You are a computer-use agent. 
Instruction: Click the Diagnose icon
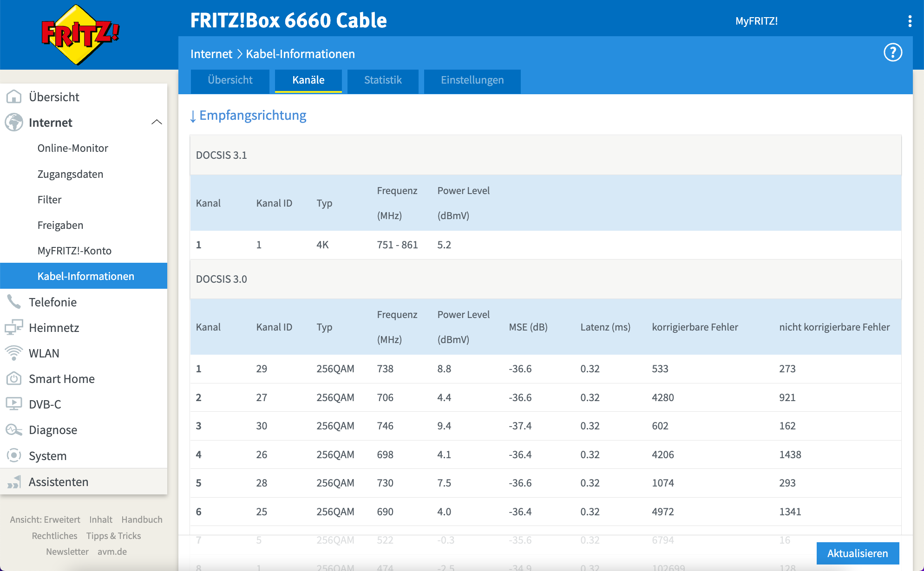click(14, 430)
